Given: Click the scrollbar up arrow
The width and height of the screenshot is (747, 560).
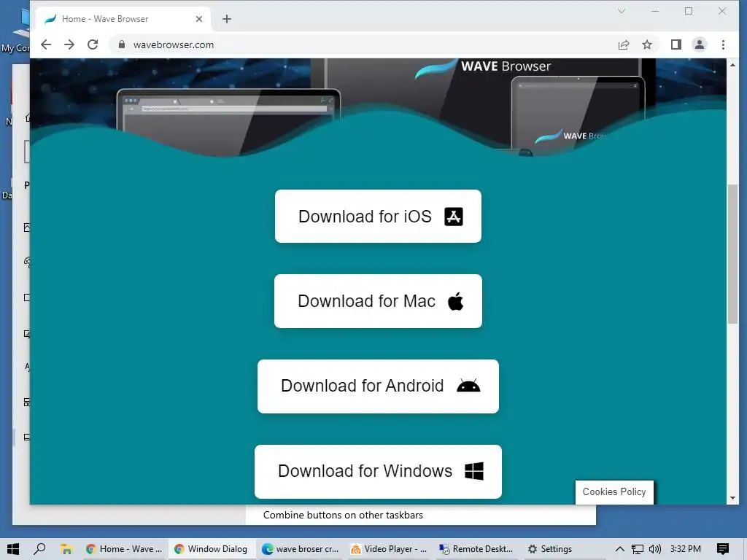Looking at the screenshot, I should (732, 65).
